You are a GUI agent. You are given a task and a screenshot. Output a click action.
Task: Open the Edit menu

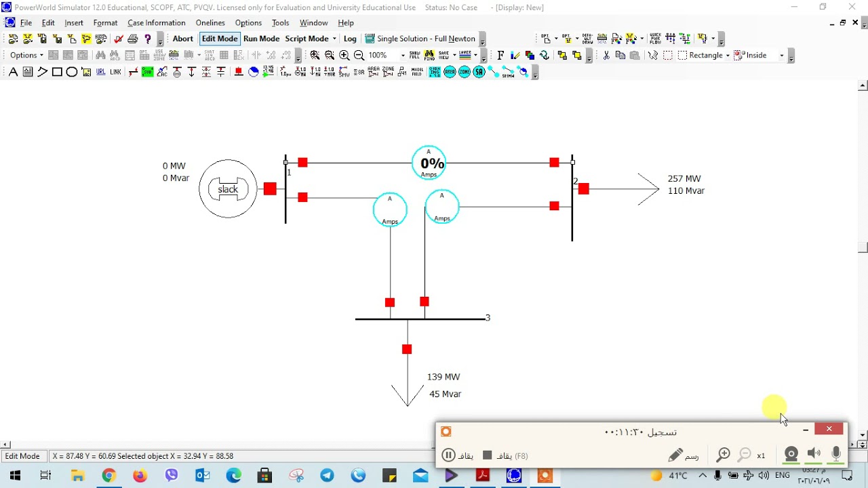click(x=48, y=22)
